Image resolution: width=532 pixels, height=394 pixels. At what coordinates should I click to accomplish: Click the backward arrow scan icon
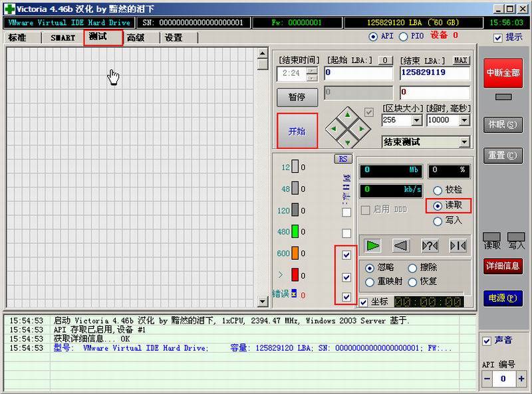400,245
